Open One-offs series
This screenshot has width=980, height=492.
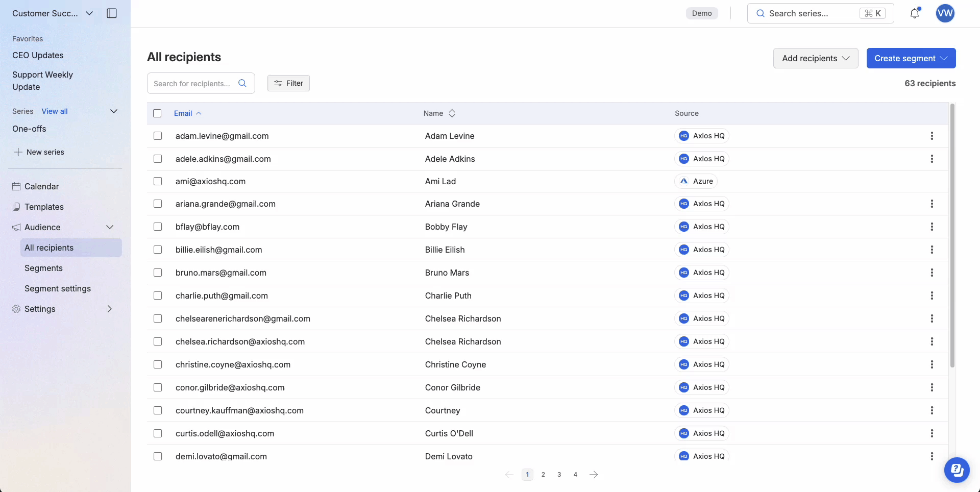point(29,129)
